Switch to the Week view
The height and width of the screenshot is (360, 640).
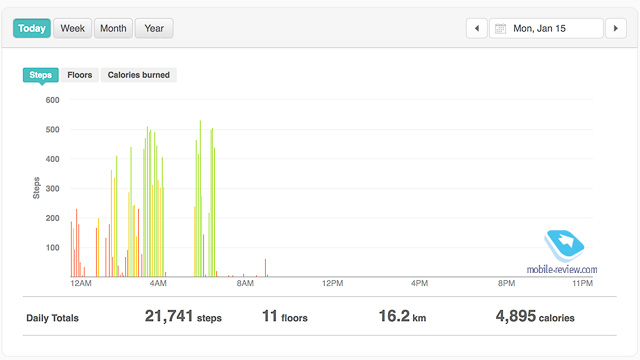tap(73, 28)
